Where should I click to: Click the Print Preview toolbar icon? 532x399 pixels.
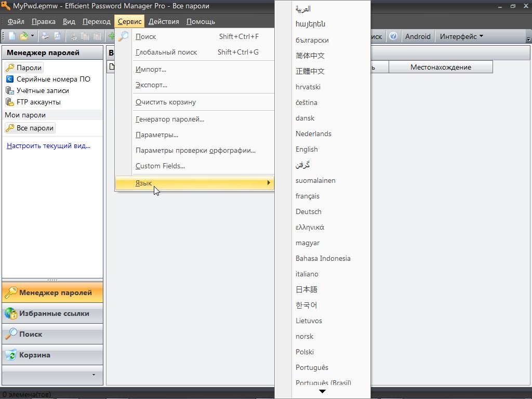click(57, 36)
